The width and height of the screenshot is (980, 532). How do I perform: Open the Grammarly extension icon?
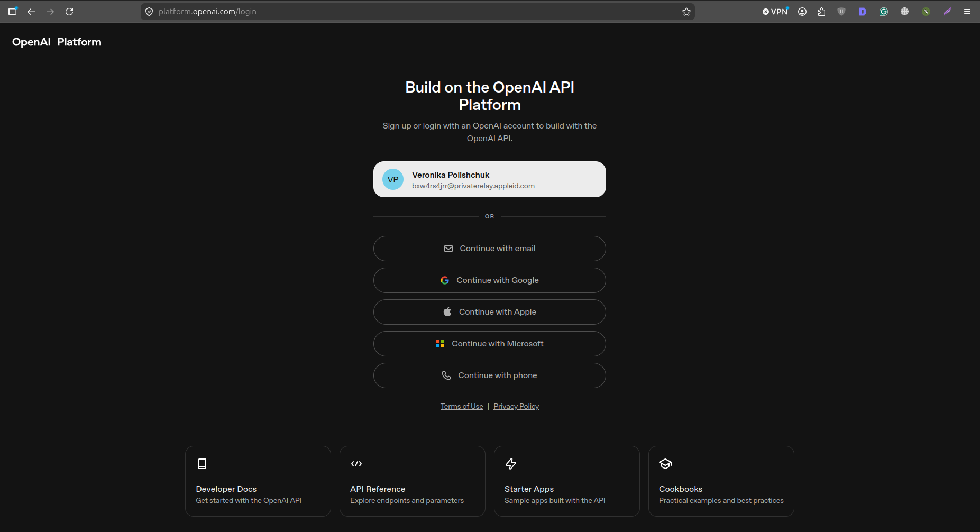(x=884, y=12)
